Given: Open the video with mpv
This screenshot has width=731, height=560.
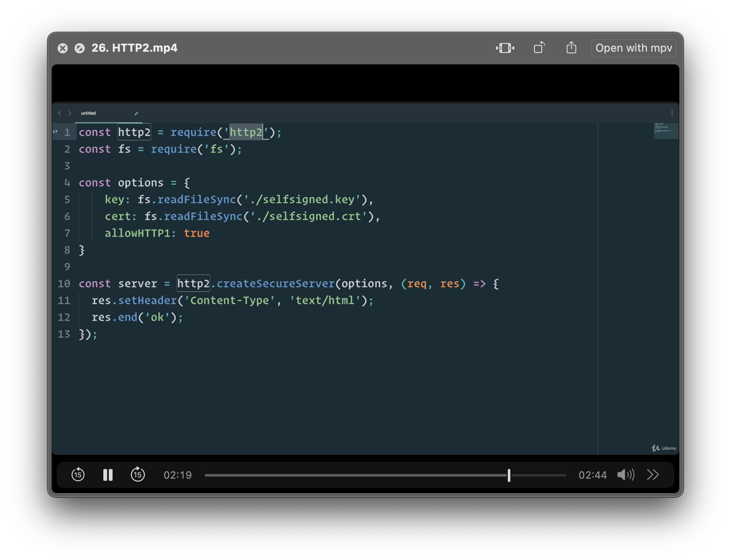Looking at the screenshot, I should (634, 48).
